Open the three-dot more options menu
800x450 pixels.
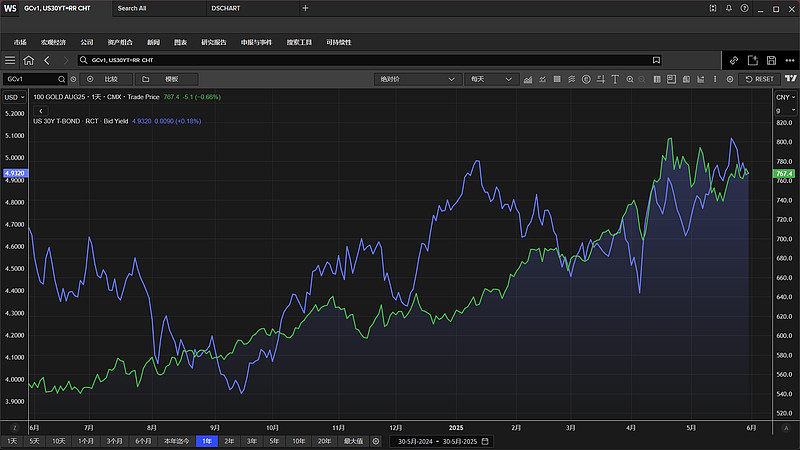790,60
